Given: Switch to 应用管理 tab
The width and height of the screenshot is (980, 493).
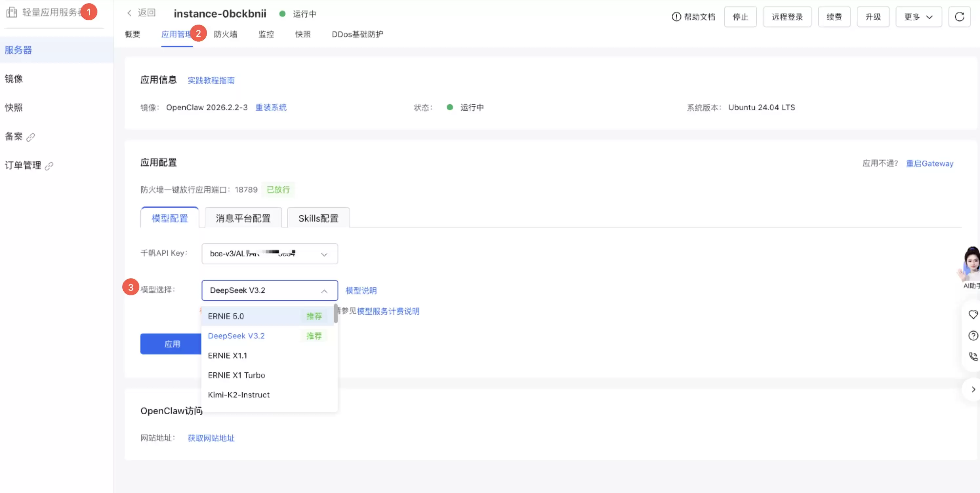Looking at the screenshot, I should click(x=177, y=34).
